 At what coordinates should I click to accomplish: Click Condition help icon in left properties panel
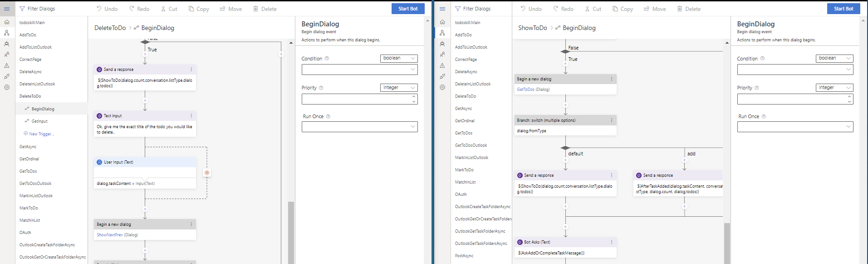327,59
